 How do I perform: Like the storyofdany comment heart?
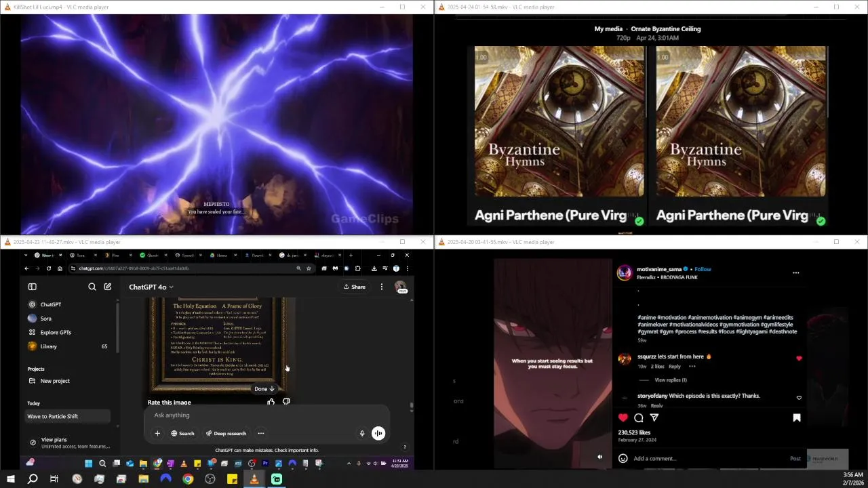799,398
